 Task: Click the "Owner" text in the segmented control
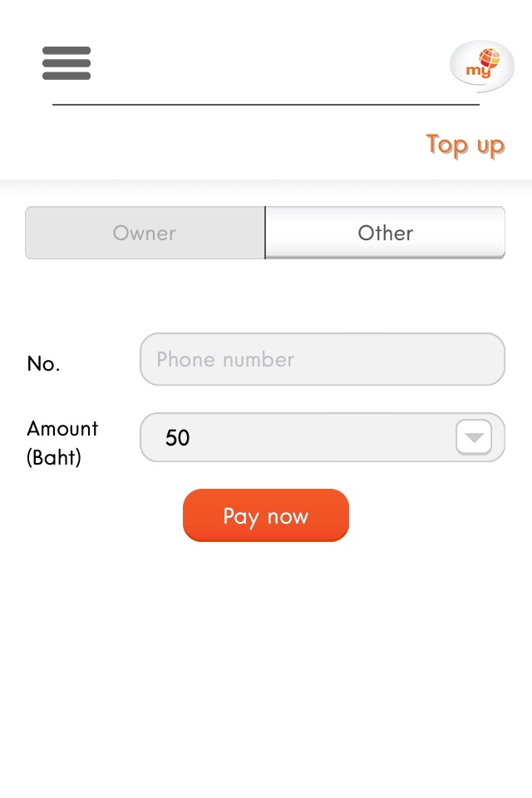(145, 233)
